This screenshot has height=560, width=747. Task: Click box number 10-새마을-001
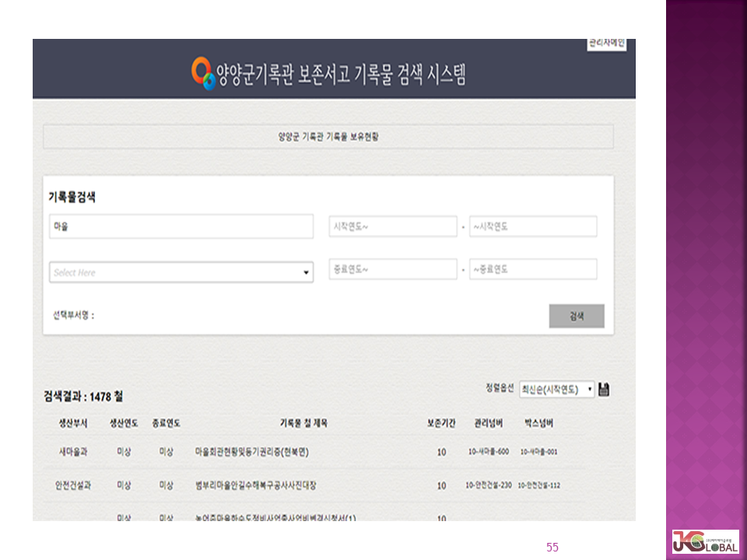coord(538,452)
